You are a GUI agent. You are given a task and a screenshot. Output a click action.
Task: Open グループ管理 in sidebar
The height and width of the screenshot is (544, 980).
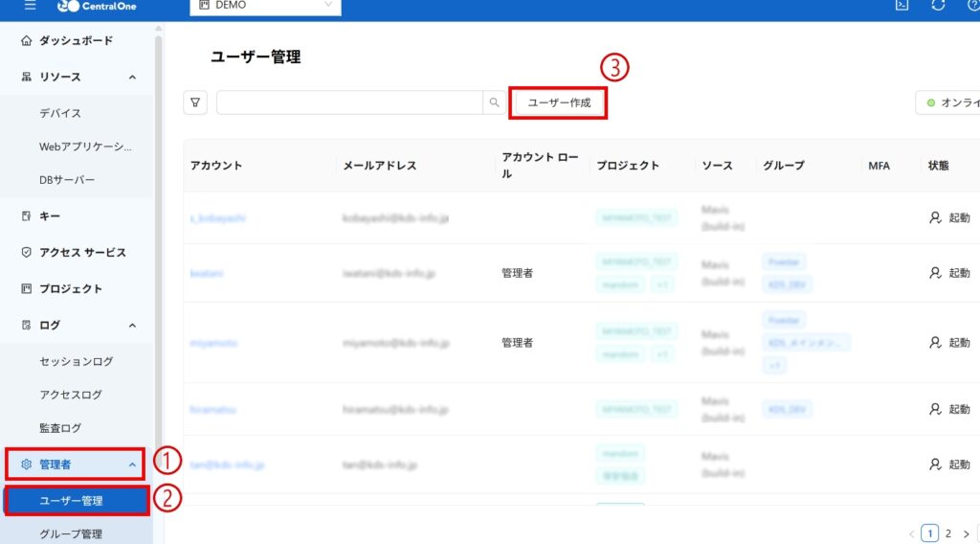pos(71,533)
